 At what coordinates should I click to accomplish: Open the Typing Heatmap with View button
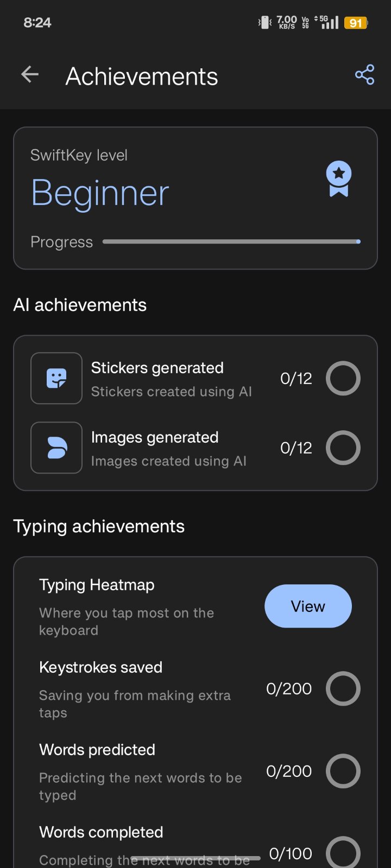coord(308,606)
